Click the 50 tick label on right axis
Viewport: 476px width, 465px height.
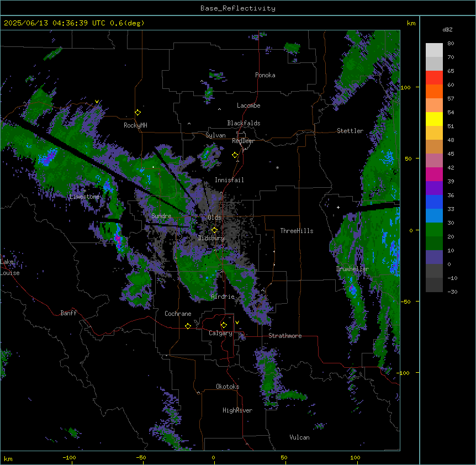click(x=408, y=158)
